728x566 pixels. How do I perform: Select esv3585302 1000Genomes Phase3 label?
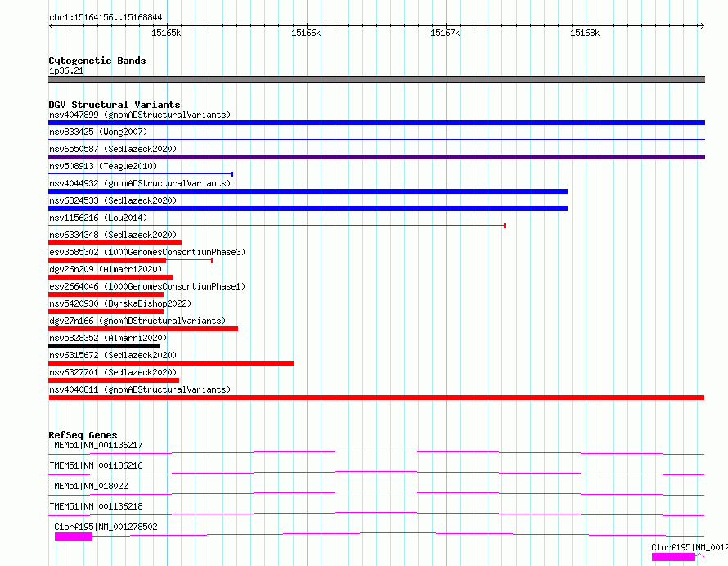tap(147, 252)
